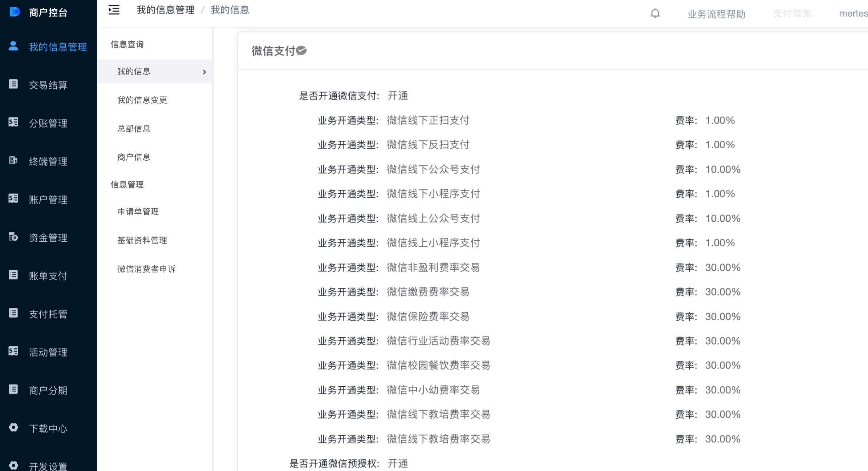
Task: Click 10.00% fee for 微信线下公众号支付
Action: (x=723, y=169)
